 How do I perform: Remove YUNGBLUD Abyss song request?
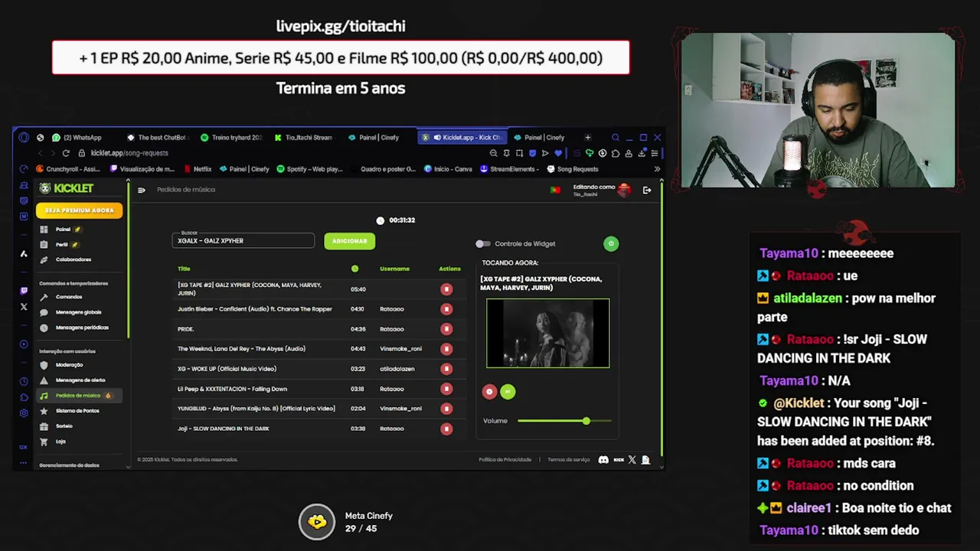pyautogui.click(x=446, y=409)
